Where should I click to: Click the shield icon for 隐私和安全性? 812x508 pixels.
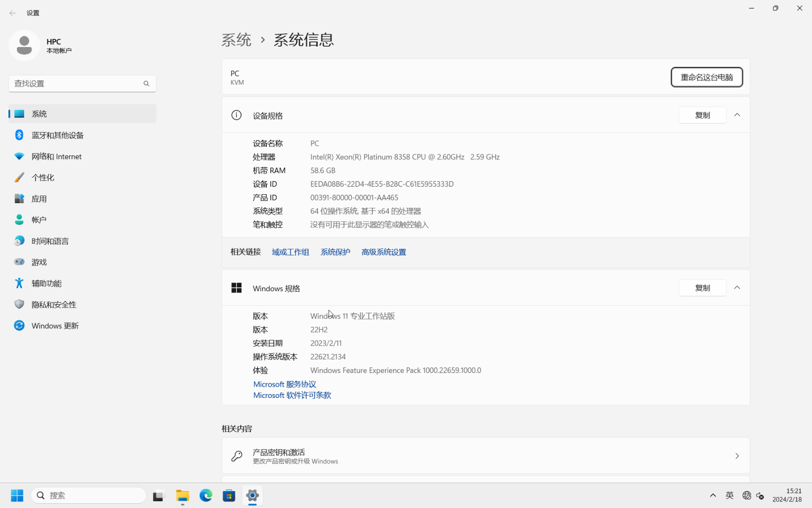[x=19, y=304]
